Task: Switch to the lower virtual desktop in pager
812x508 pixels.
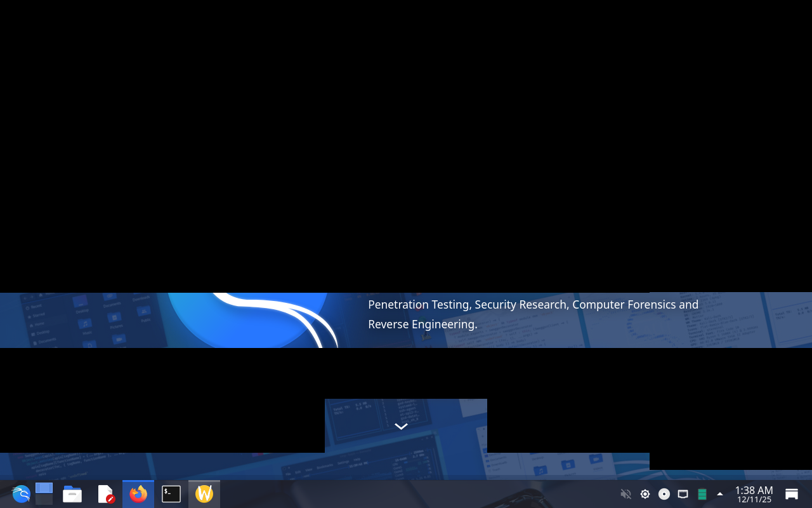Action: (44, 500)
